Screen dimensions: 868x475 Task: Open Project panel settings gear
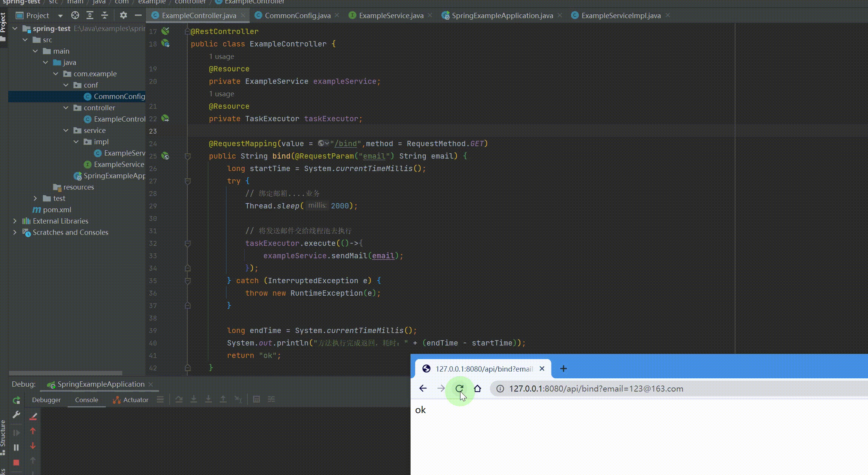pyautogui.click(x=123, y=15)
